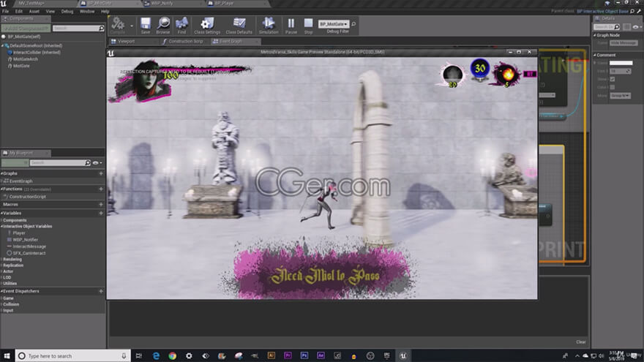Open EventGraph in My Blueprint
This screenshot has width=644, height=362.
click(x=20, y=181)
